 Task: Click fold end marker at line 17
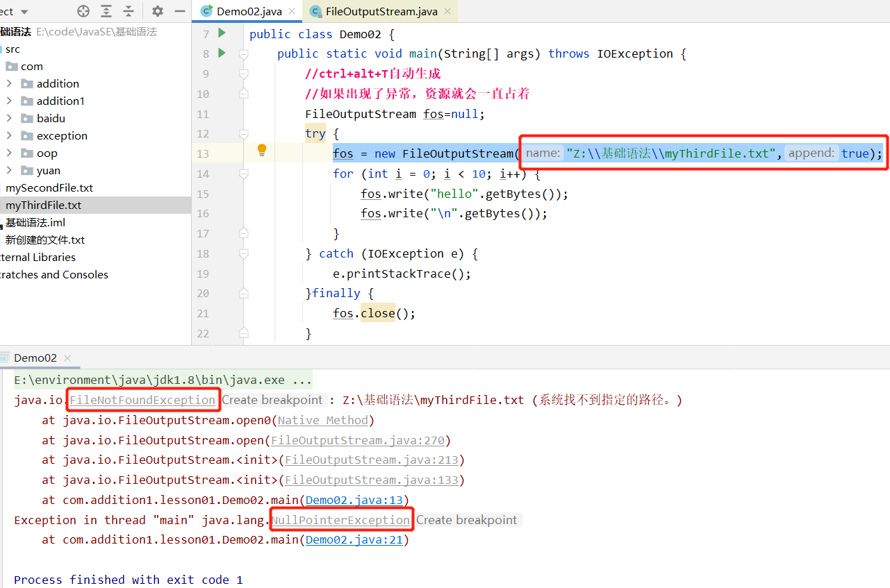[x=243, y=233]
